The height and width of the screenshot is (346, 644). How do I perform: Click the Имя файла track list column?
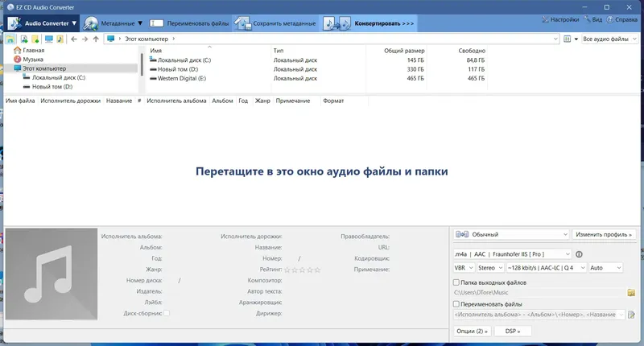(x=20, y=101)
